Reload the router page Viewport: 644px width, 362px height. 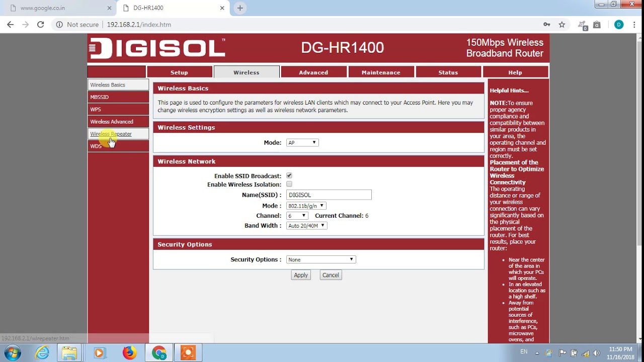point(41,24)
